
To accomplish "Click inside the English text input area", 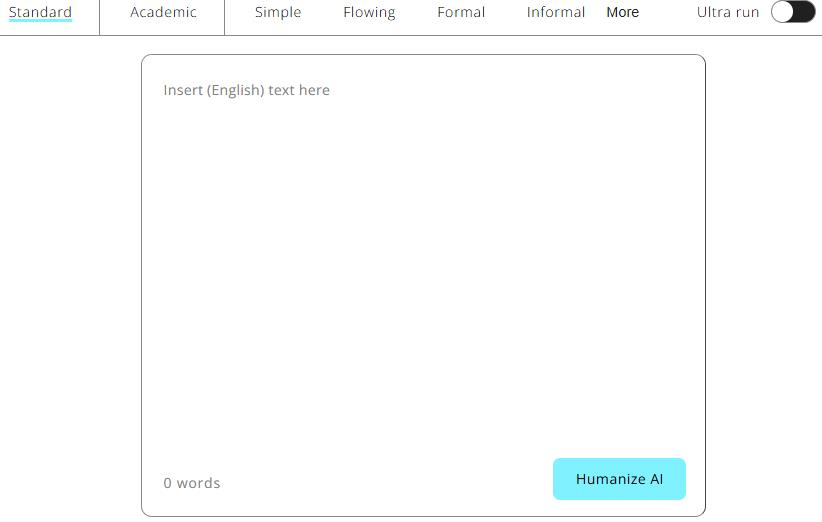I will click(423, 250).
